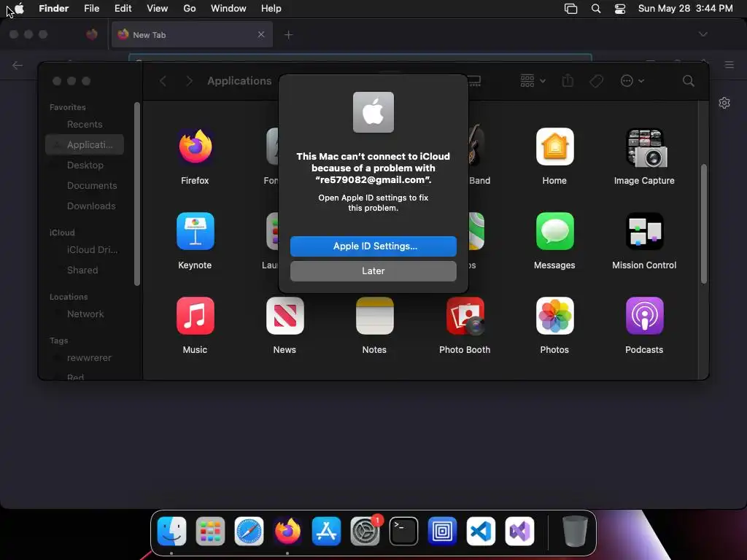Select the New Tab tab in Firefox

coord(192,35)
